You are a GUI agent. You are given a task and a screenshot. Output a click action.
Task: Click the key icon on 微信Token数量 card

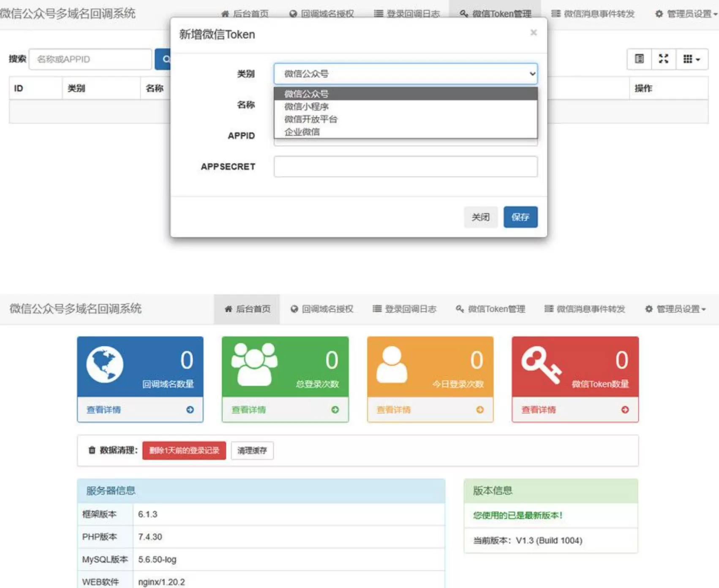(x=542, y=365)
